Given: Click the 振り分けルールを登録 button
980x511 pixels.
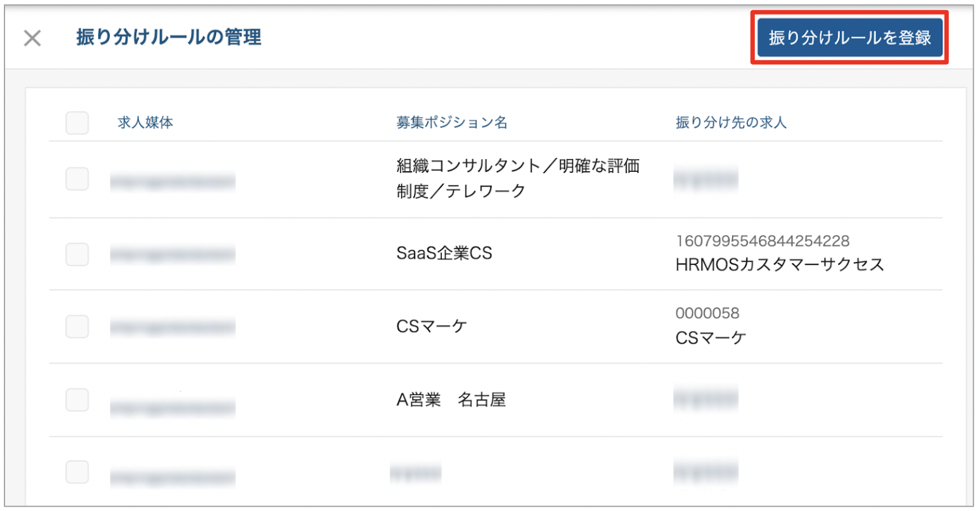Looking at the screenshot, I should [849, 38].
